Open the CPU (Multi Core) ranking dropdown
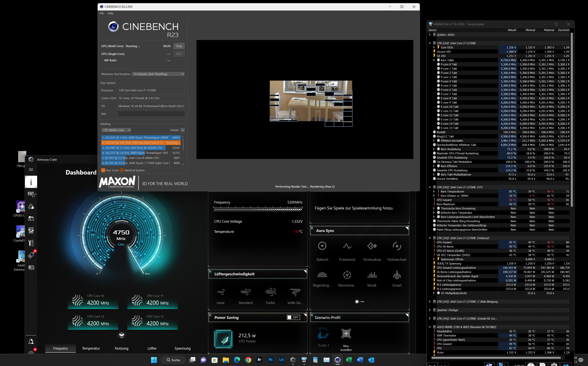This screenshot has width=588, height=366. click(116, 130)
